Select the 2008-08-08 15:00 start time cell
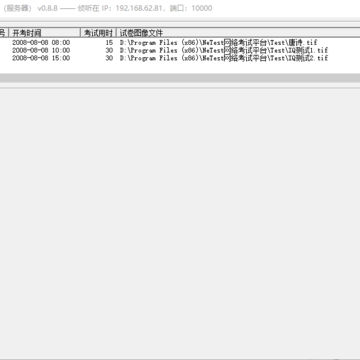 pos(41,58)
